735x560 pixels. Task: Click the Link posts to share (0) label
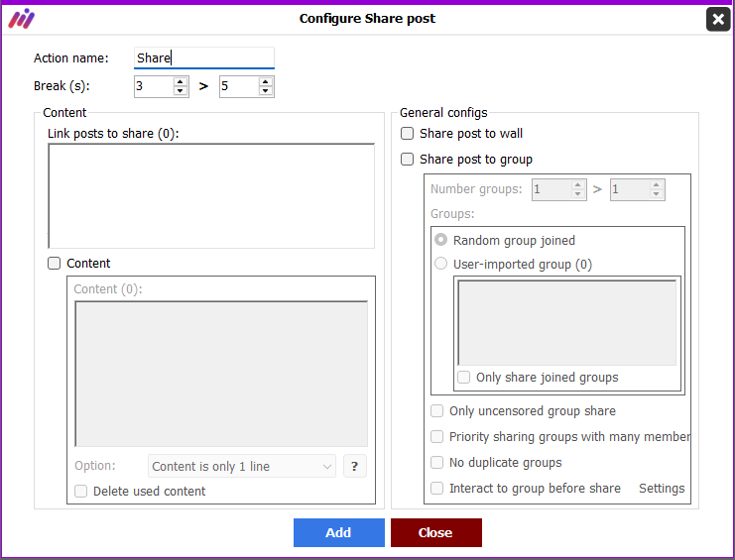pyautogui.click(x=113, y=134)
